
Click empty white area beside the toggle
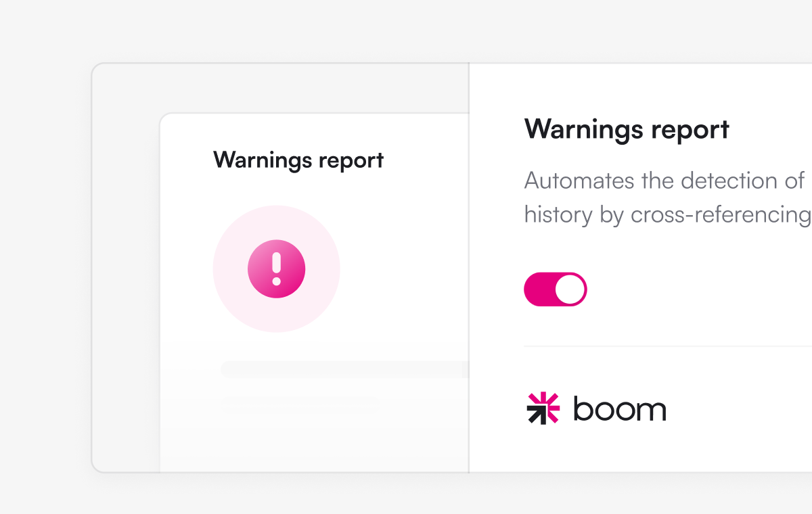(x=697, y=289)
